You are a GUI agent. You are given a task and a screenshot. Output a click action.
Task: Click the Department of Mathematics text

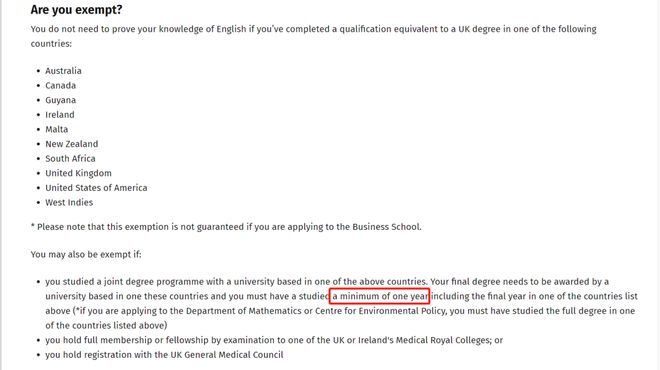click(x=248, y=311)
